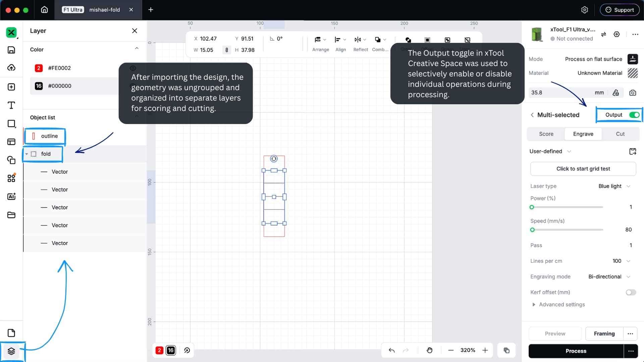Click the hand pan tool

429,350
